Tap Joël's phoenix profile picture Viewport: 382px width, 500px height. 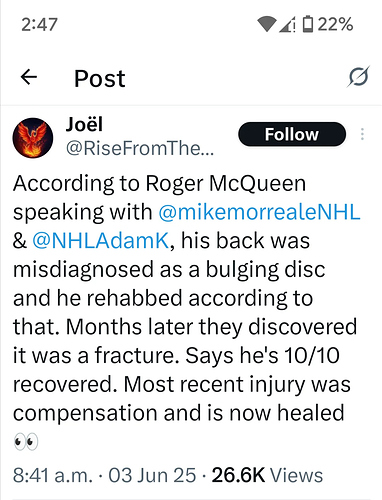(33, 138)
